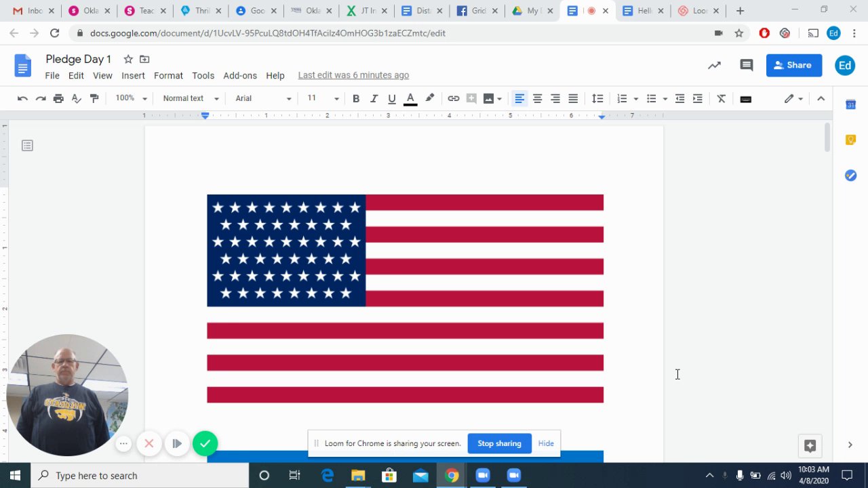Open input tools keyboard icon
The image size is (868, 488).
(x=746, y=98)
